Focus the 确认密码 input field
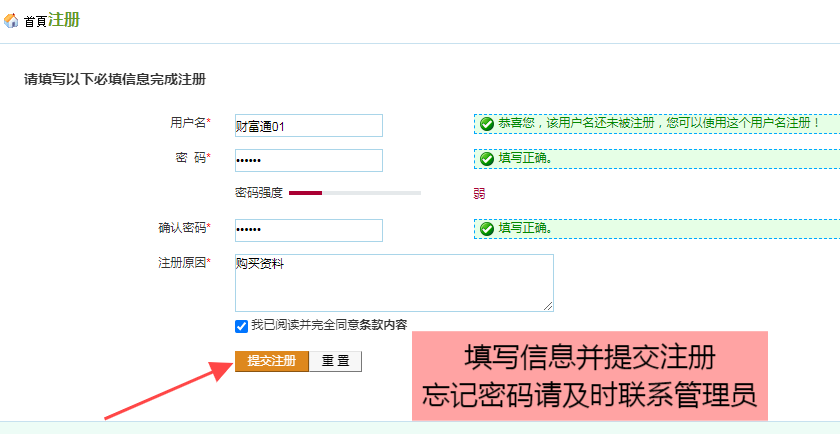Screen dimensions: 840x434 tap(308, 230)
